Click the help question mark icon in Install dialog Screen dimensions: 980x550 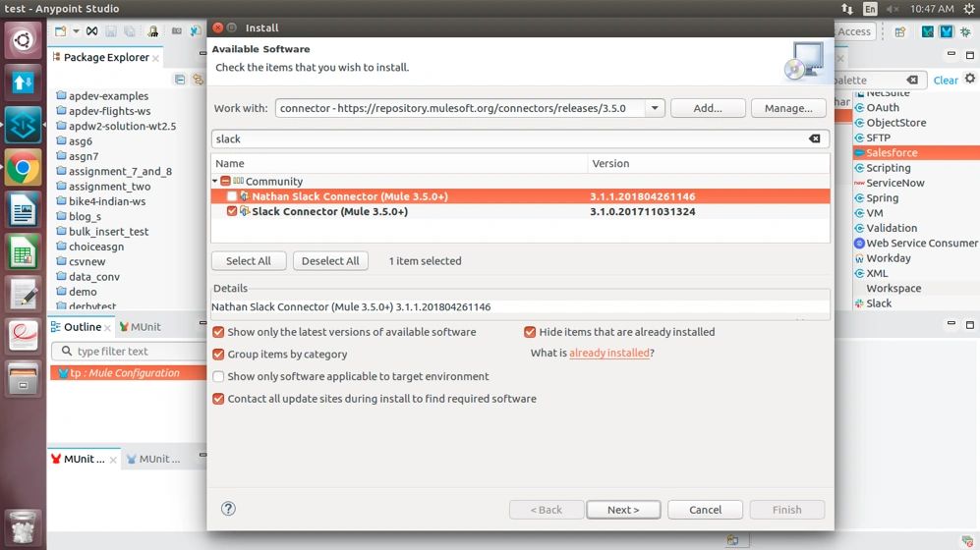228,509
